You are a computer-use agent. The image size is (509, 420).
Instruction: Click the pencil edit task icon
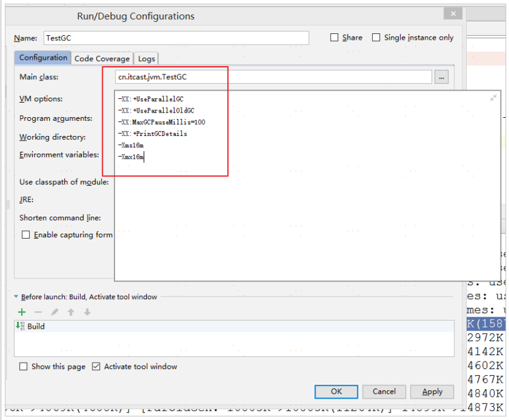pyautogui.click(x=55, y=312)
